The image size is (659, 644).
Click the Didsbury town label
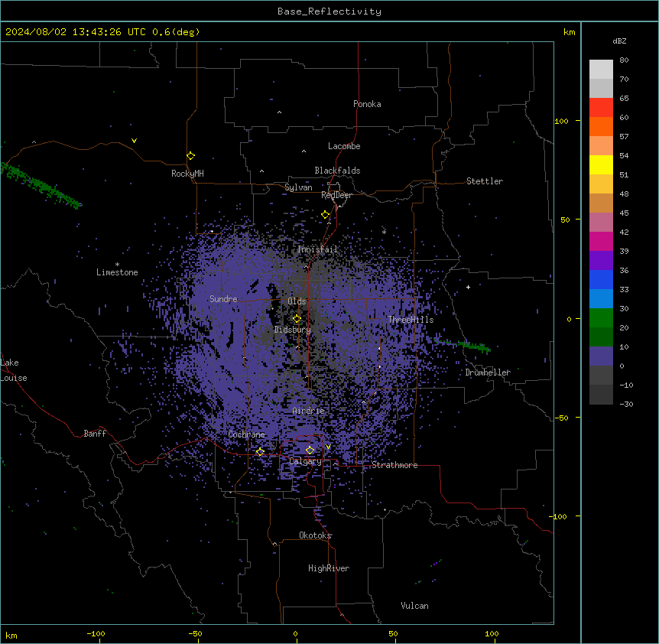pos(293,330)
